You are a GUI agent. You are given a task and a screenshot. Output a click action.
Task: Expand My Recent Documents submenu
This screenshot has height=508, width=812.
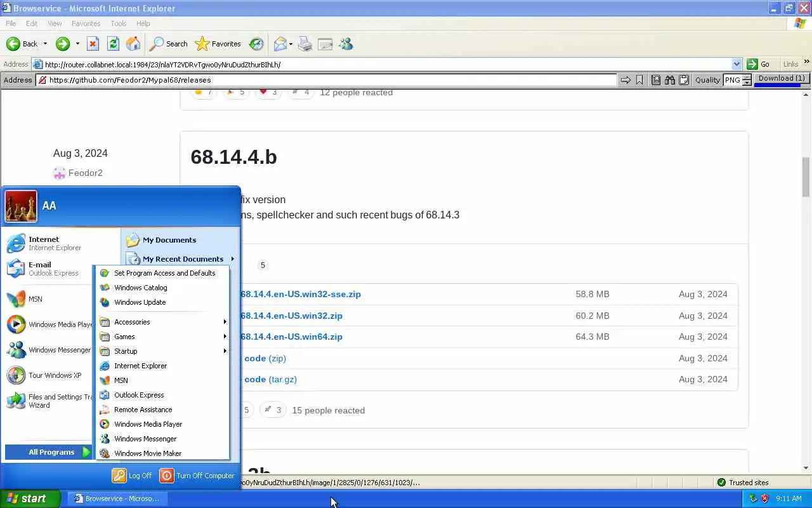(180, 259)
